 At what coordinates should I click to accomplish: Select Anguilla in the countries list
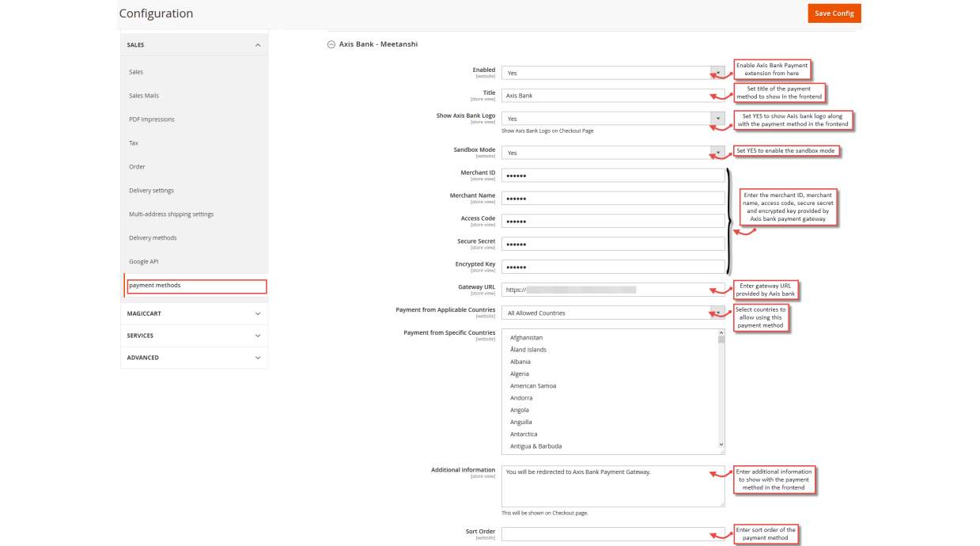[610, 422]
